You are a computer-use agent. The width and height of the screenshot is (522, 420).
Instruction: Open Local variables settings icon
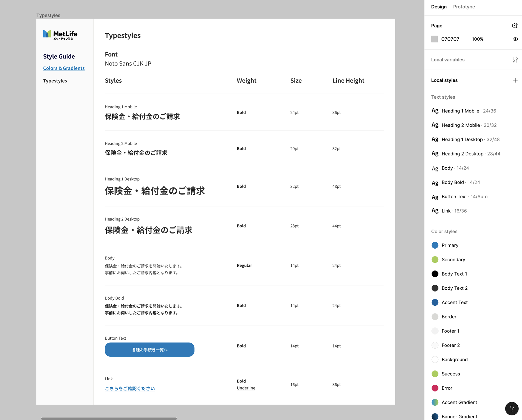515,59
